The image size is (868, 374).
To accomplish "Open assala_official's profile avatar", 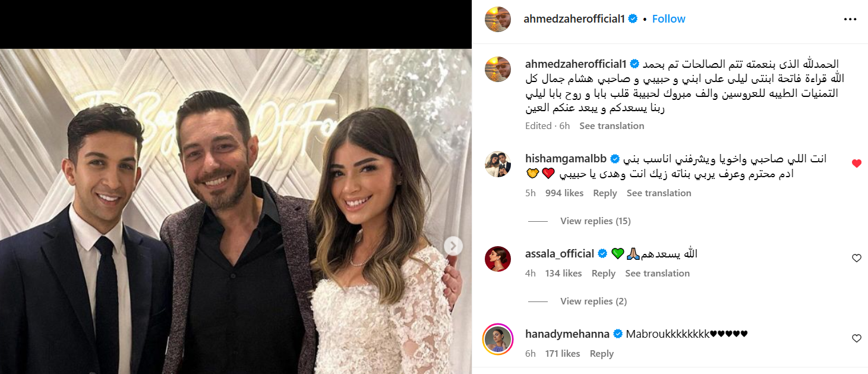I will point(498,259).
